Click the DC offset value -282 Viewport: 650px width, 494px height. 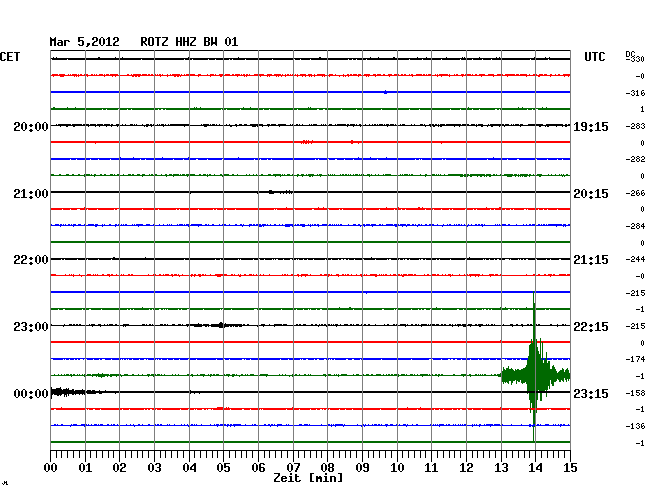coord(635,160)
